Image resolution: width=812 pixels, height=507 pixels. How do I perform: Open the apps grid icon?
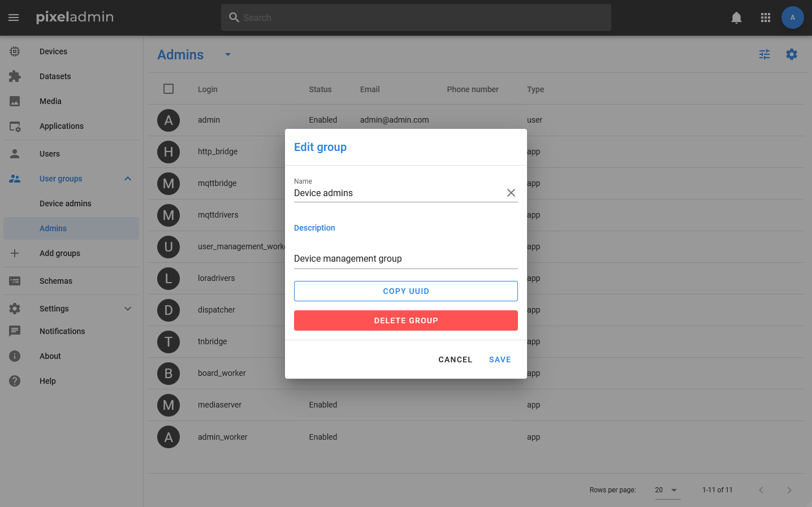(x=766, y=18)
